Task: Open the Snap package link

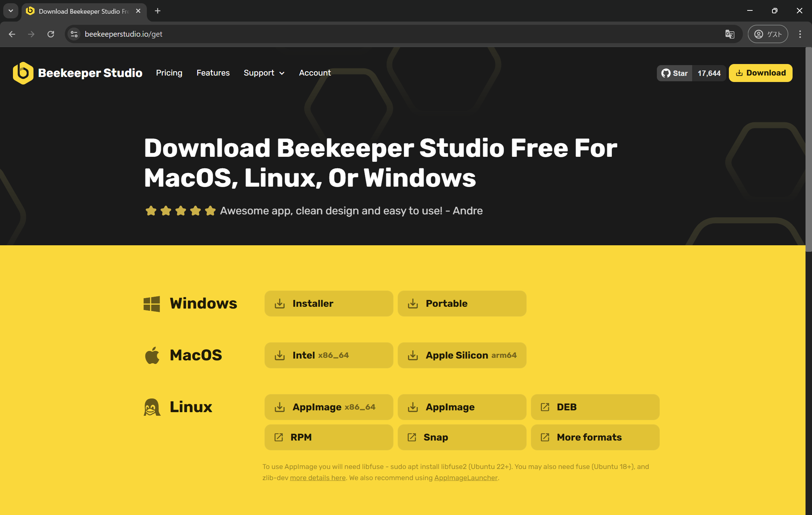Action: click(462, 437)
